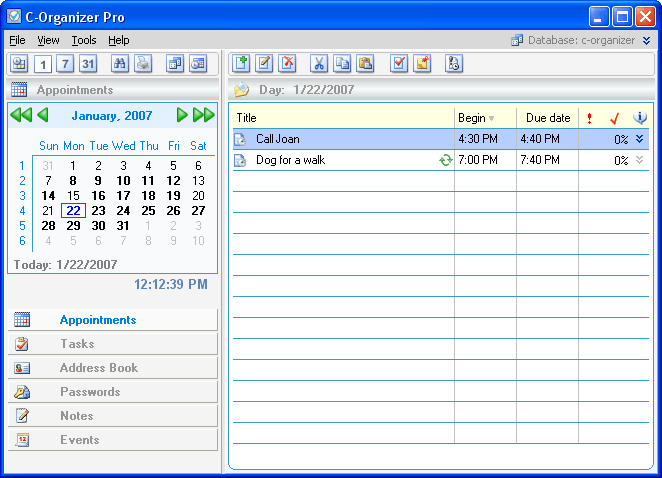
Task: Jump forward one year with double-right arrows
Action: click(x=204, y=115)
